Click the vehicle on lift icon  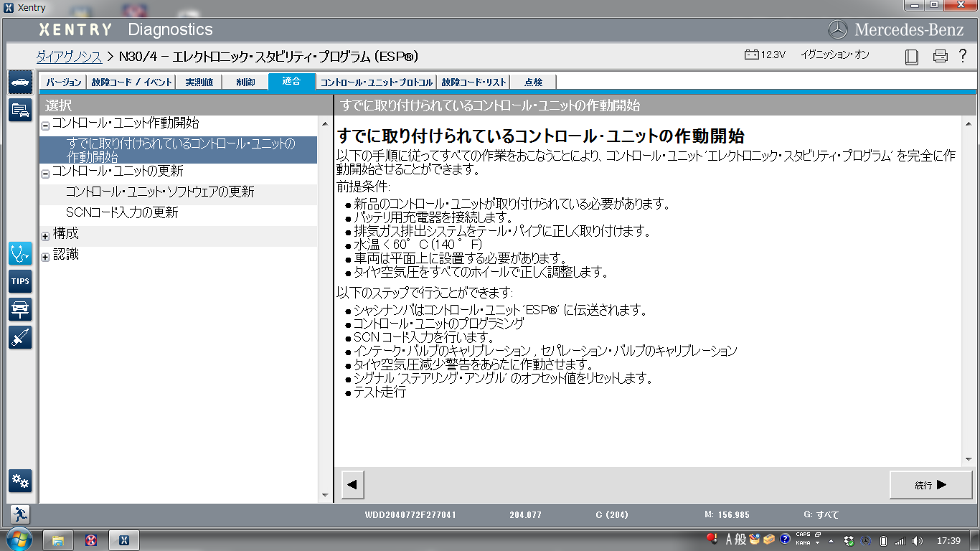20,309
